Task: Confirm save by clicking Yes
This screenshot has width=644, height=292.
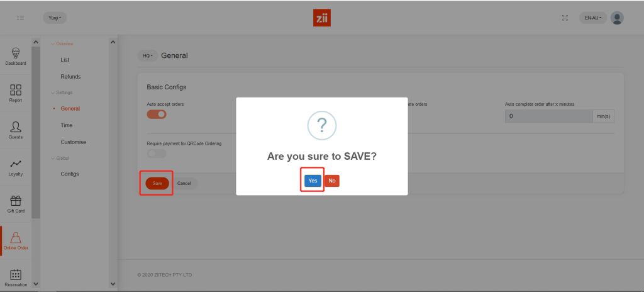Action: click(313, 181)
